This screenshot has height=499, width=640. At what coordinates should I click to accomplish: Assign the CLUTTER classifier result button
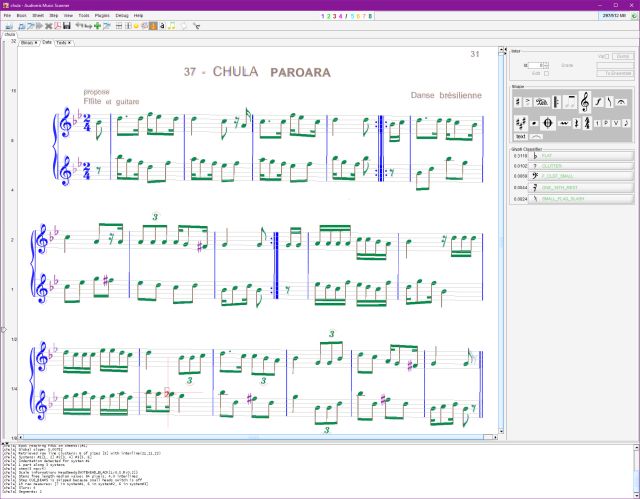click(581, 166)
